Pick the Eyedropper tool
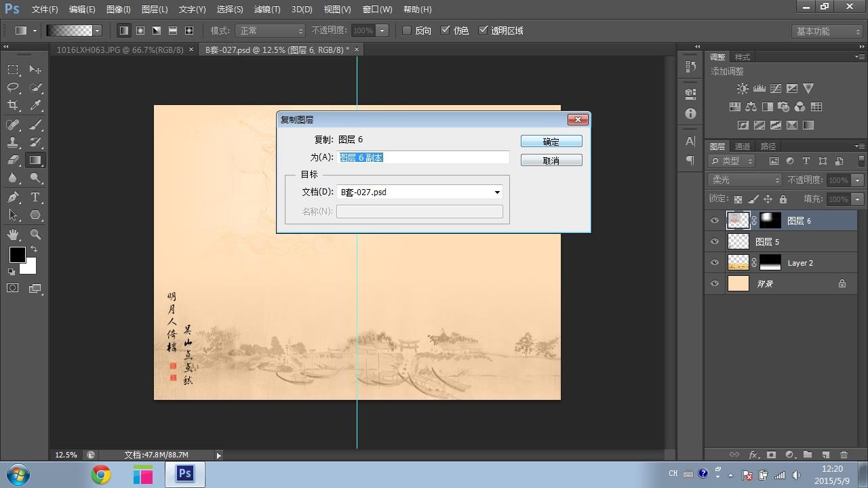The image size is (868, 488). pyautogui.click(x=35, y=105)
